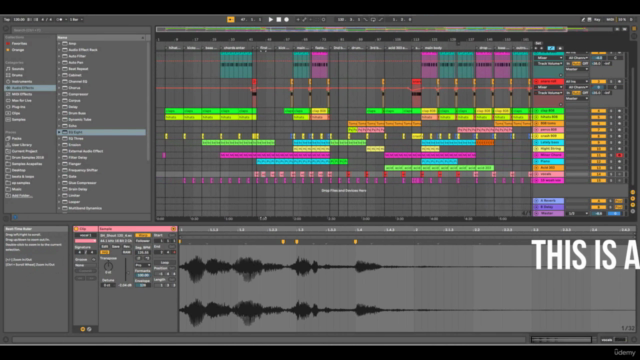Toggle the Warp button in Sample box
The width and height of the screenshot is (640, 360).
[x=142, y=236]
